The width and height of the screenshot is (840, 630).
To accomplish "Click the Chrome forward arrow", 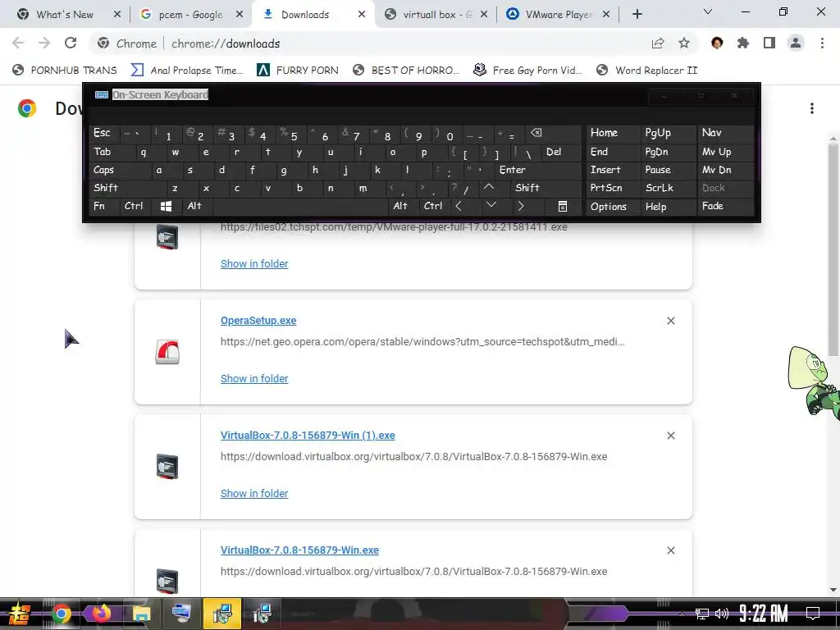I will pos(44,43).
